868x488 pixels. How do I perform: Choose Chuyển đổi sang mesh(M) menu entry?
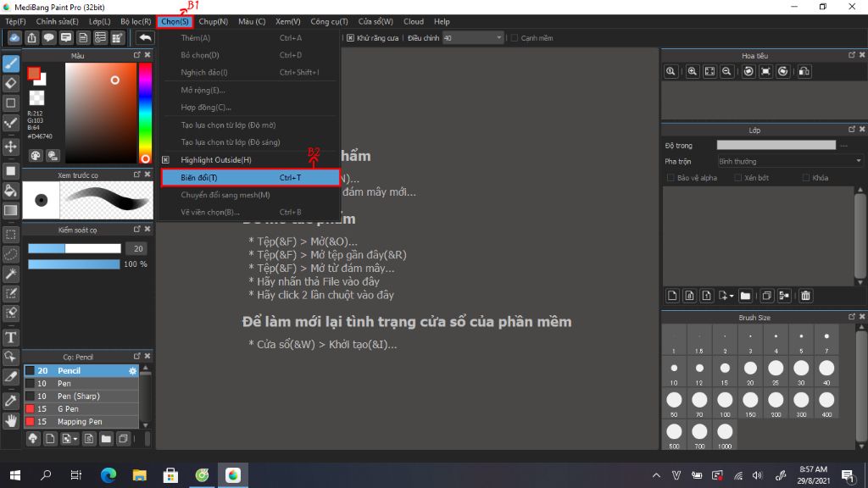[250, 195]
